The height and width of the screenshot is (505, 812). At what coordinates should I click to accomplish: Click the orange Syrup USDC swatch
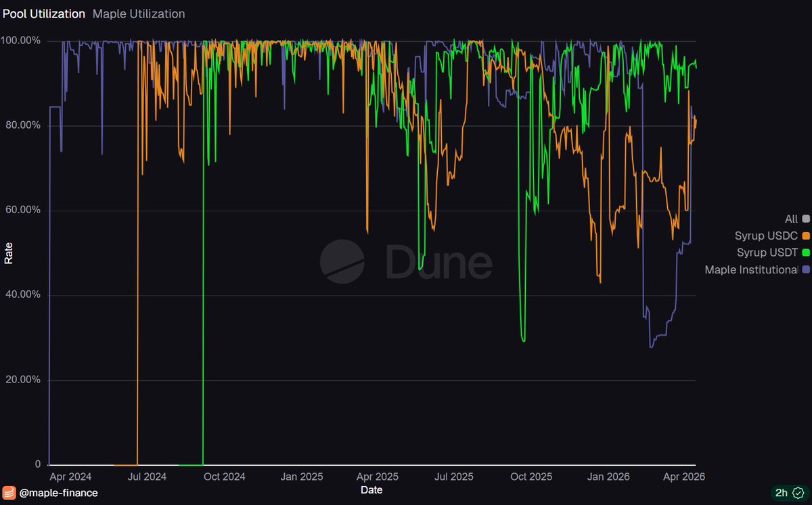[805, 236]
